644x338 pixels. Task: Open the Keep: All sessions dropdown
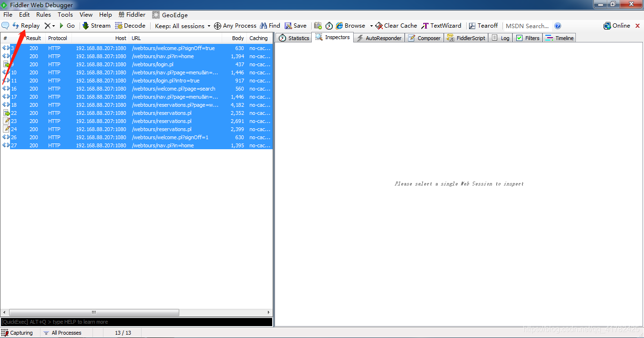183,26
